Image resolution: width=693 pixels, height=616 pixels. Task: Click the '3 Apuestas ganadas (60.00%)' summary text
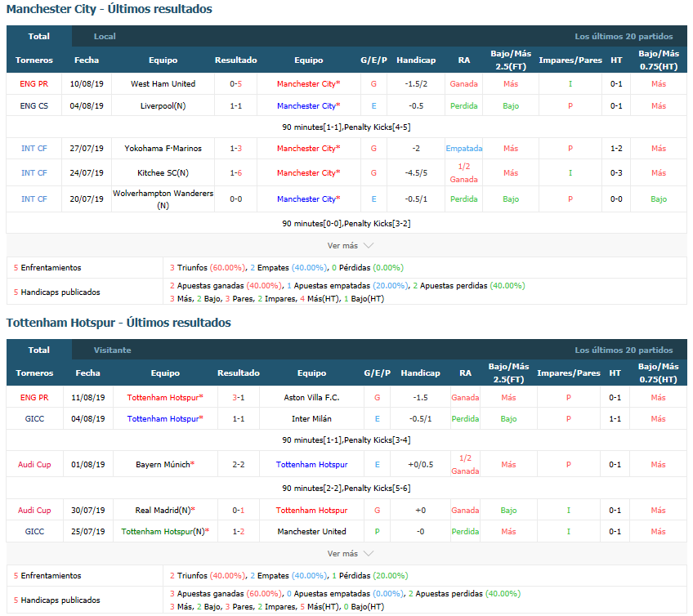click(226, 594)
